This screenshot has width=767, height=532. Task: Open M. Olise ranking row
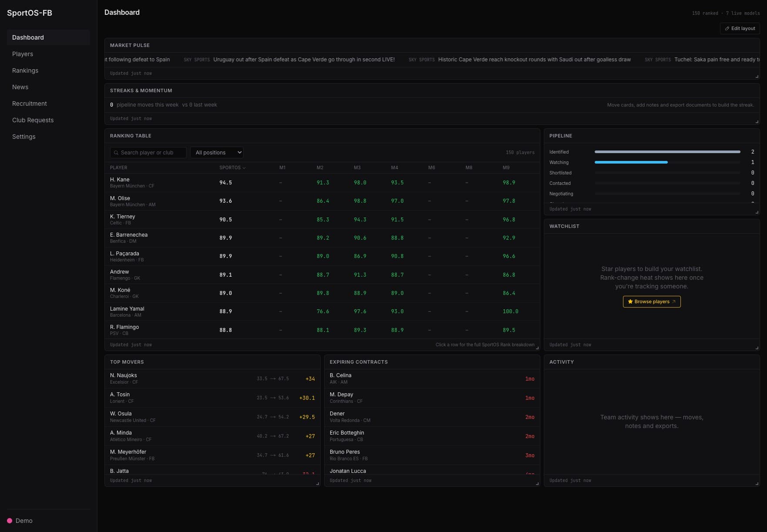(322, 201)
